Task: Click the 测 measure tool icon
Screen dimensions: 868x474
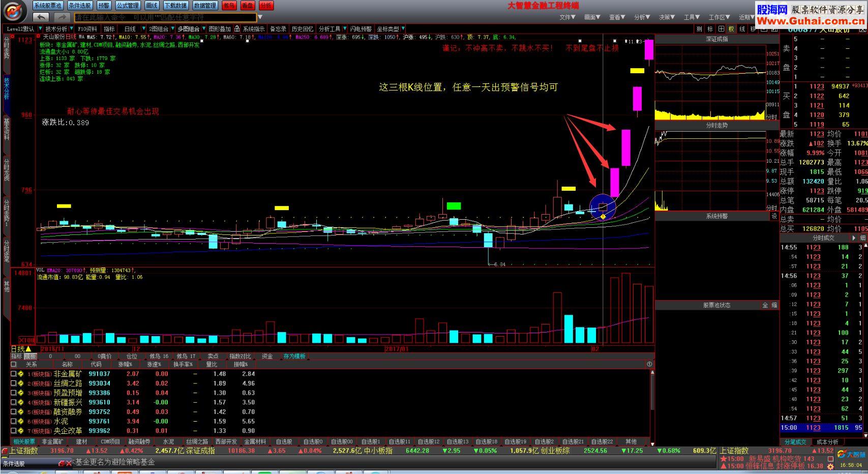Action: [x=699, y=29]
